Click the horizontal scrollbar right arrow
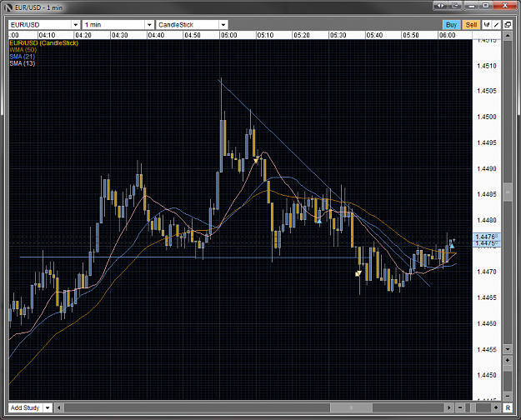 (449, 407)
